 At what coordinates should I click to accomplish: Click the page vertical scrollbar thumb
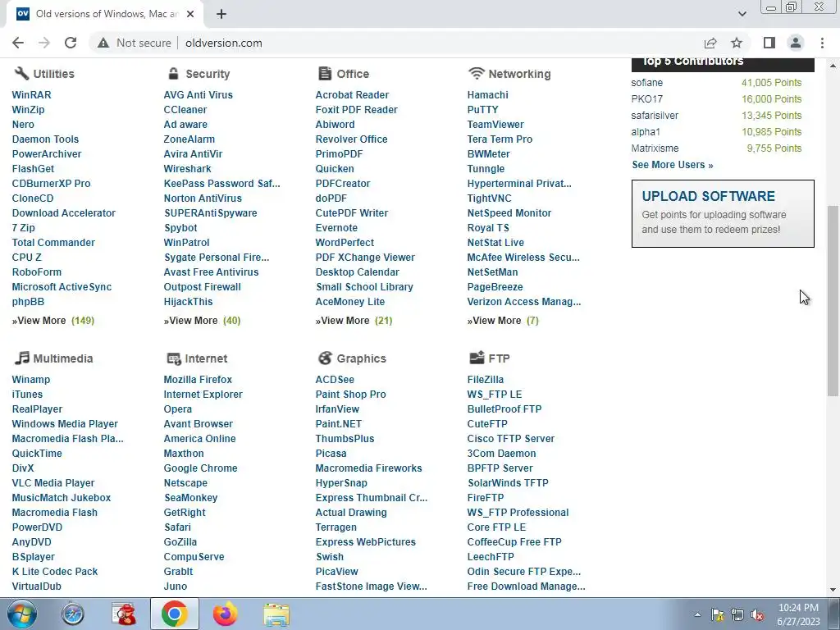pyautogui.click(x=833, y=301)
